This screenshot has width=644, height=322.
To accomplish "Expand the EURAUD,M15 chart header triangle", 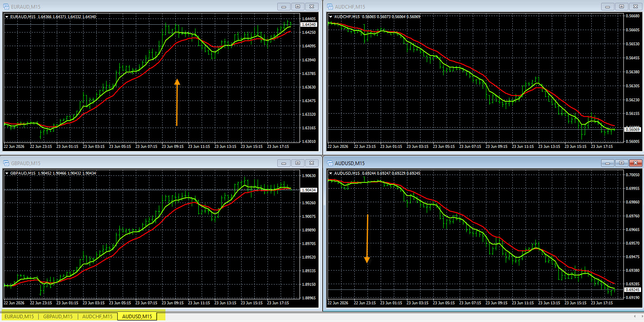I will pyautogui.click(x=7, y=17).
